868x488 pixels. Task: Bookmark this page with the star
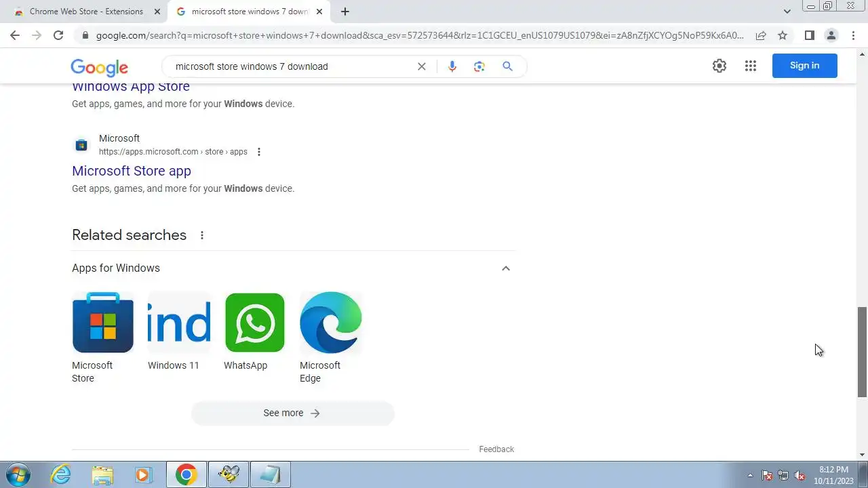tap(783, 35)
